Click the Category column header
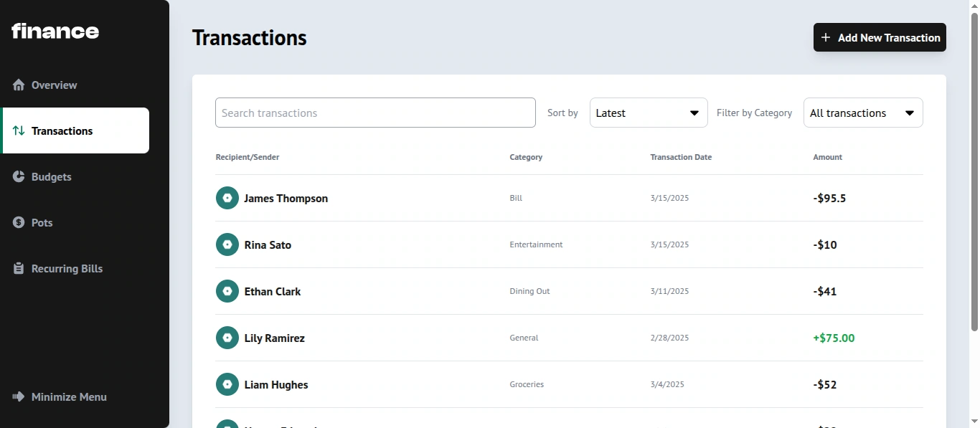 point(526,157)
